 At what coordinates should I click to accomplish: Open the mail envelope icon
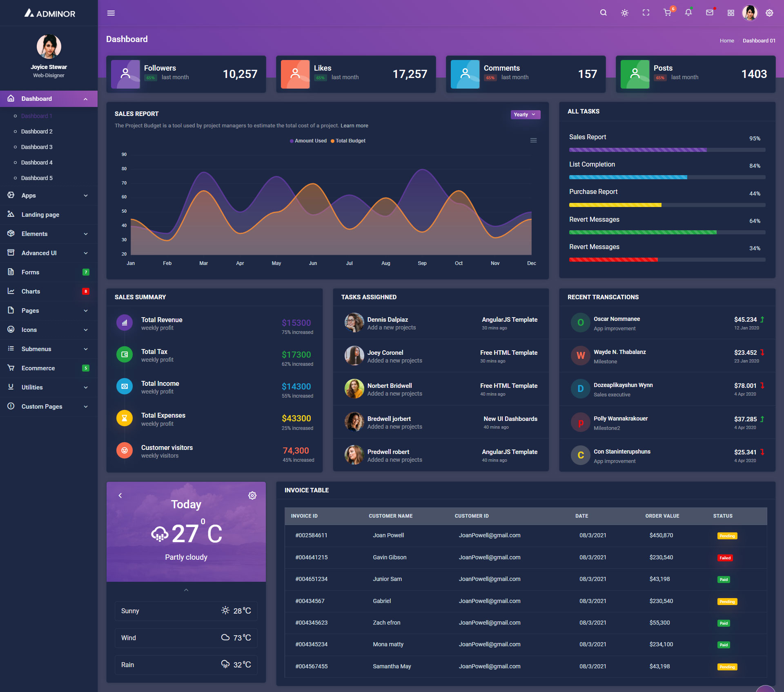710,13
